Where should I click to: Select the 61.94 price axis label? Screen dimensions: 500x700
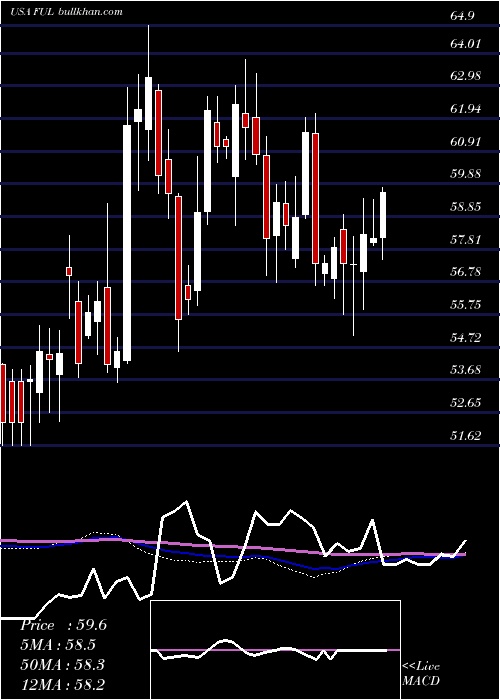point(466,108)
